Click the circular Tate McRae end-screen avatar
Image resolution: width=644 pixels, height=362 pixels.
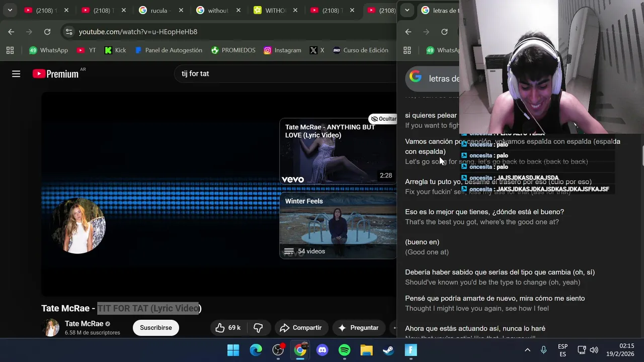tap(78, 225)
